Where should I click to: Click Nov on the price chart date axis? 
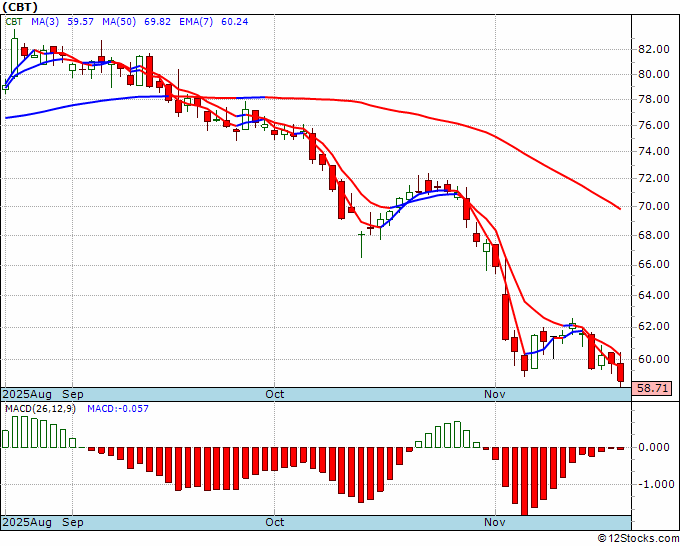[x=495, y=394]
